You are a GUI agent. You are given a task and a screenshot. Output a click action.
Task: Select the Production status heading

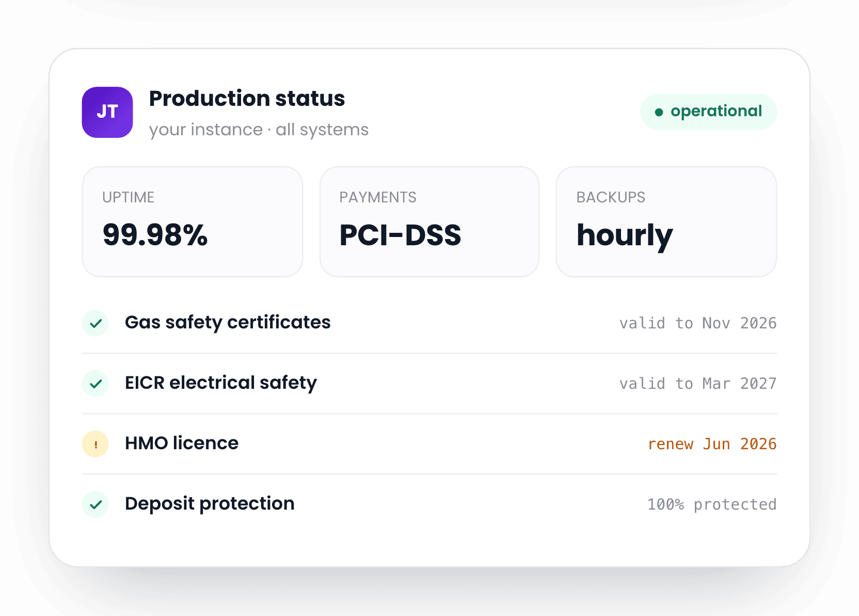coord(247,98)
